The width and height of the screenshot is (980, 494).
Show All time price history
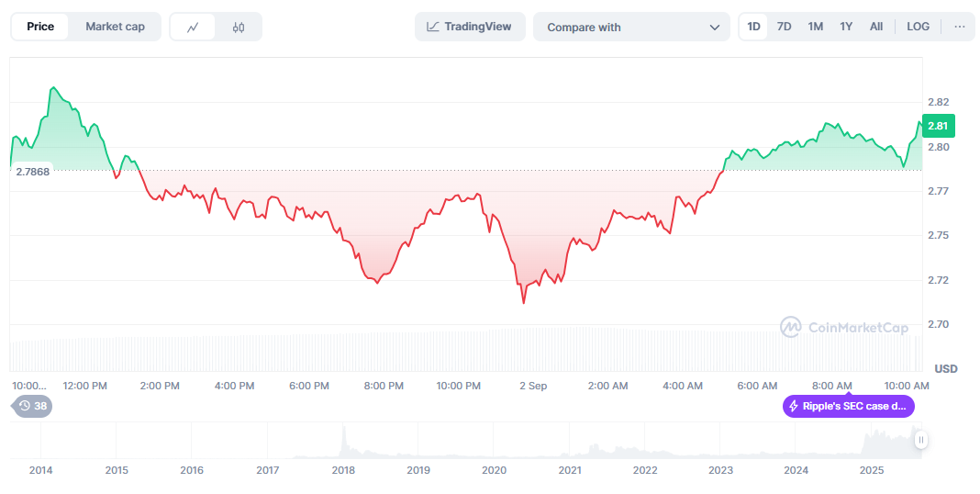[x=876, y=27]
